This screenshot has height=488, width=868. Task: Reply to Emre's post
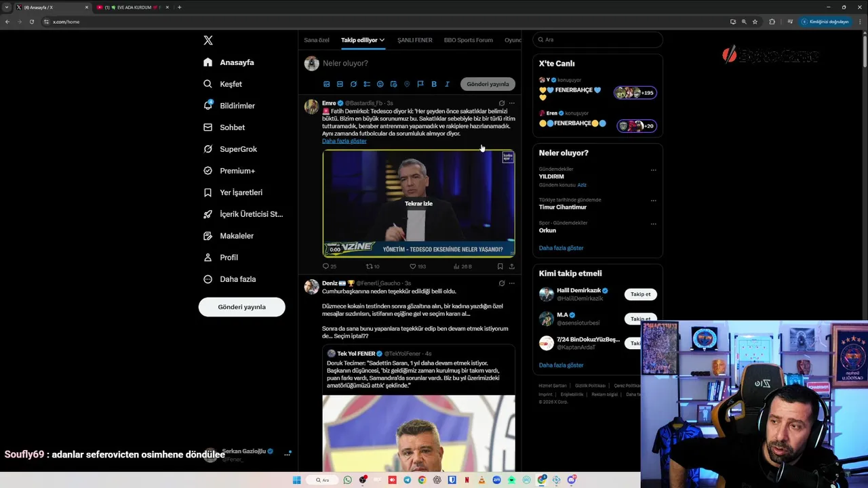329,266
